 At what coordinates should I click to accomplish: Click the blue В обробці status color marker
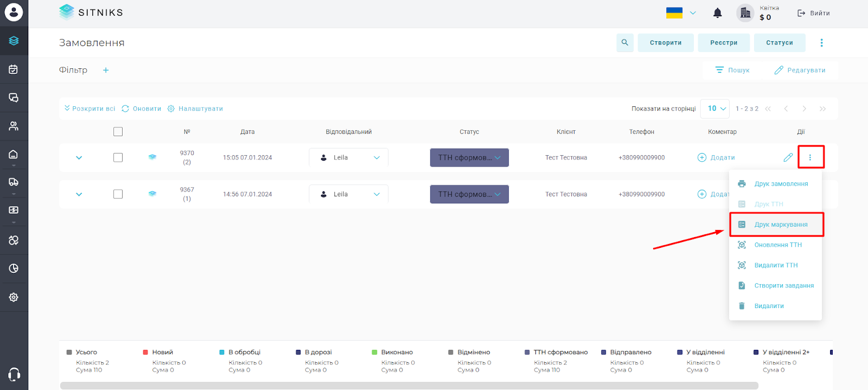222,352
